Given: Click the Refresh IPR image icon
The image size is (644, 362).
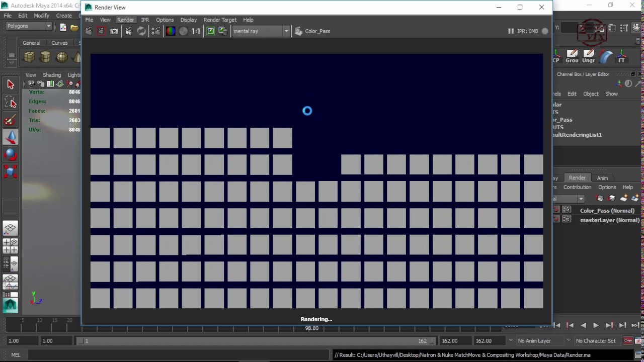Looking at the screenshot, I should (x=141, y=31).
